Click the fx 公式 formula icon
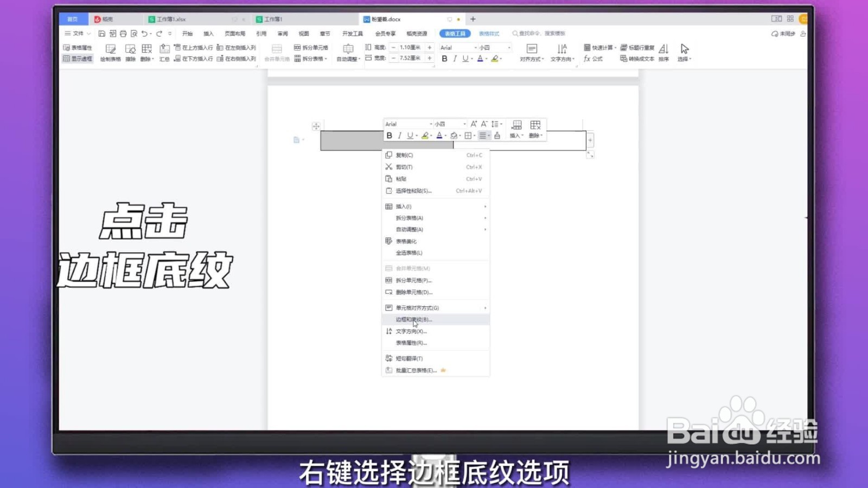This screenshot has width=868, height=488. click(x=592, y=59)
